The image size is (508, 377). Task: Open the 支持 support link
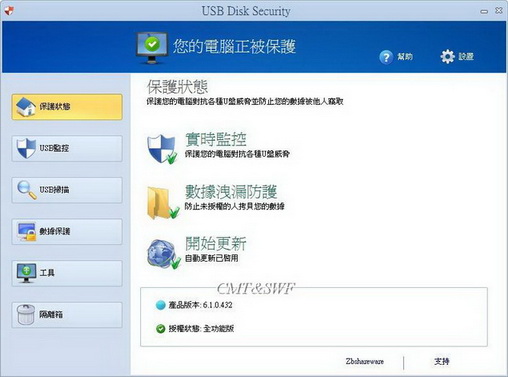tap(442, 361)
